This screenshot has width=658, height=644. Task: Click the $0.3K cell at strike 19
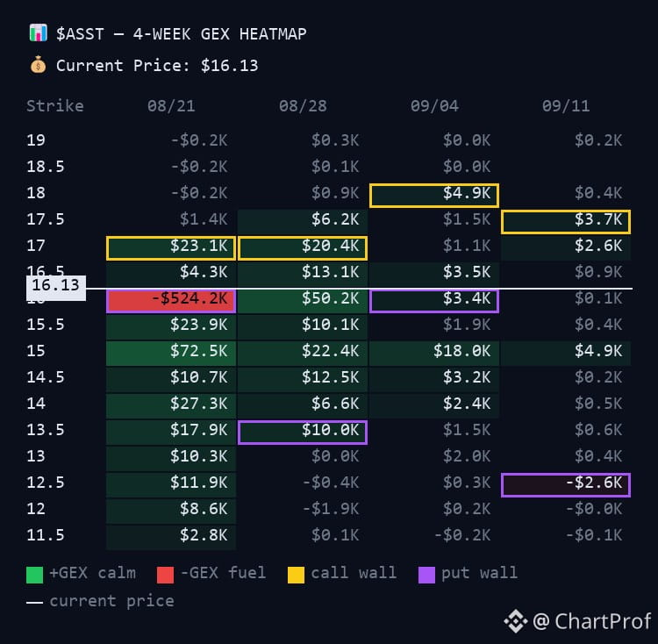click(x=335, y=140)
